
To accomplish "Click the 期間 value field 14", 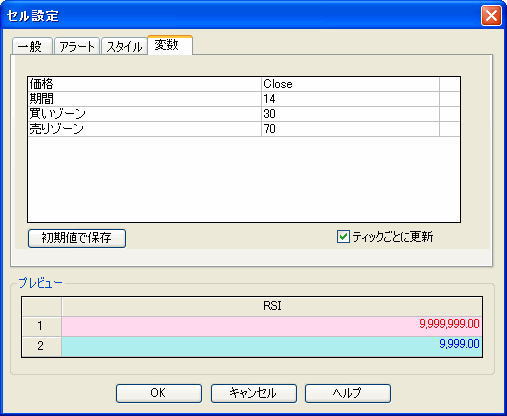I will 350,99.
